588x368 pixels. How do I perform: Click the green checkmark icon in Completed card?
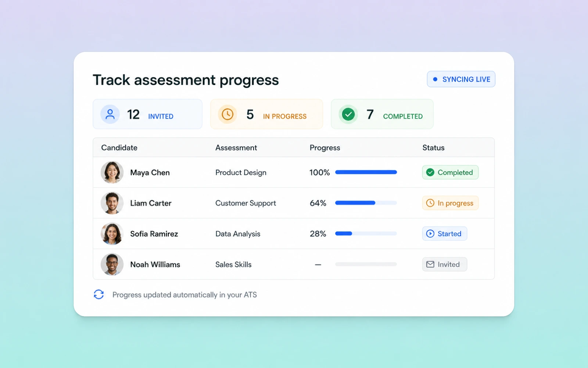pos(348,114)
